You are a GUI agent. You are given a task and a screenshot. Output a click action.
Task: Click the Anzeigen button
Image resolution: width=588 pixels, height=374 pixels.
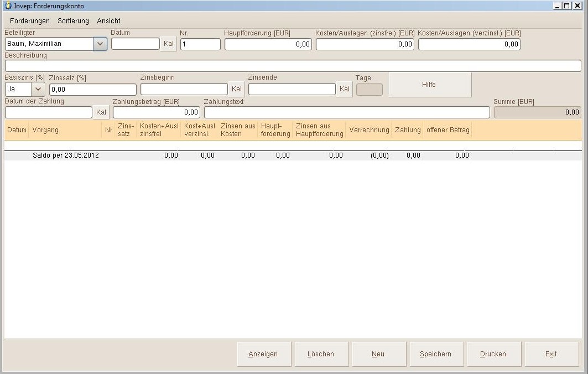tap(263, 354)
